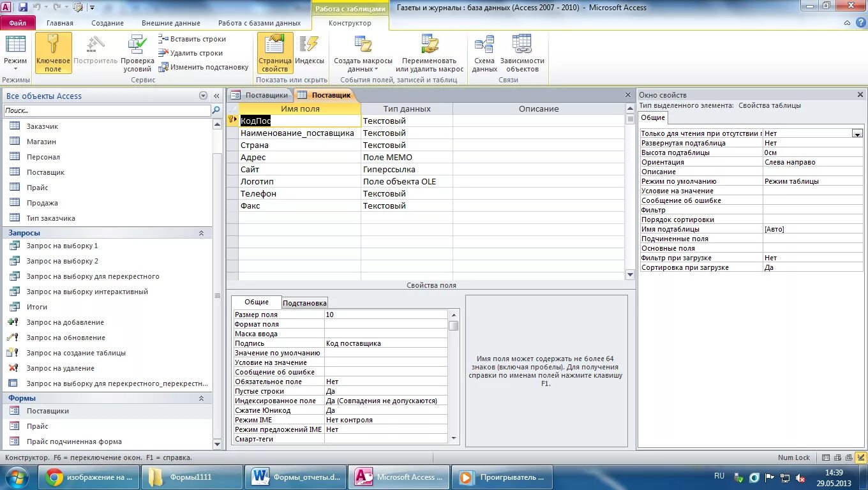The width and height of the screenshot is (868, 490).
Task: Click Изменить подстановку
Action: point(204,67)
